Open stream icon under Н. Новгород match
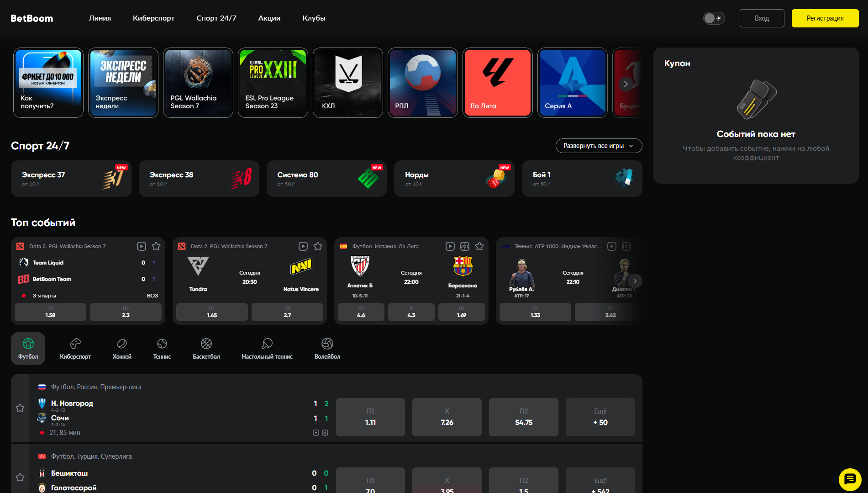 [316, 433]
